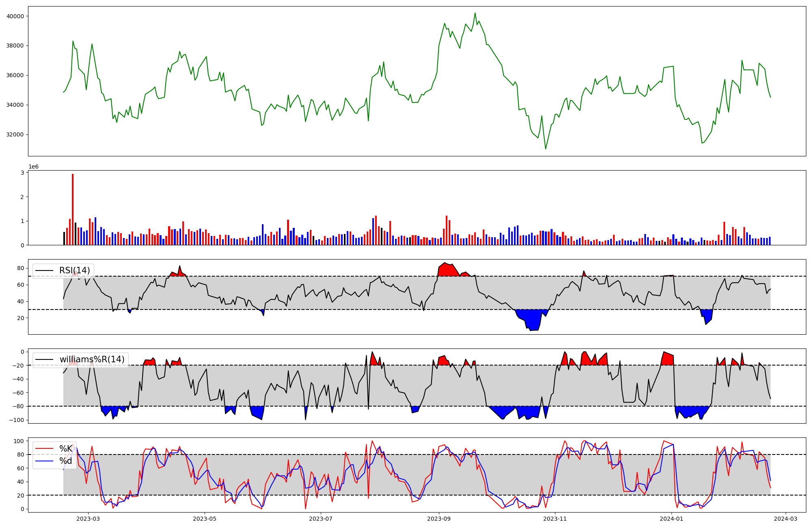Screen dimensions: 812x528
Task: Click the 1e6 volume scale label
Action: click(x=33, y=167)
